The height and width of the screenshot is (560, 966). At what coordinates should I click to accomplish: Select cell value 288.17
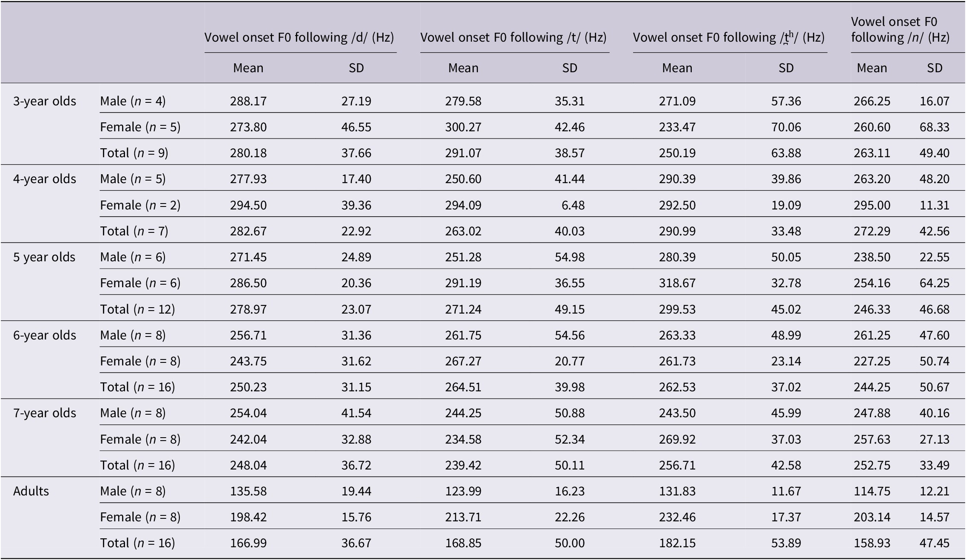coord(248,101)
